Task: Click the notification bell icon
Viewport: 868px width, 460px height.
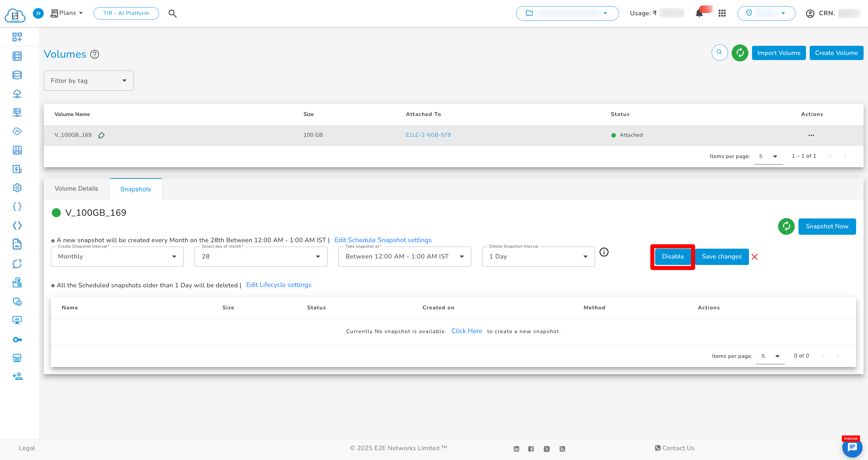Action: (x=699, y=14)
